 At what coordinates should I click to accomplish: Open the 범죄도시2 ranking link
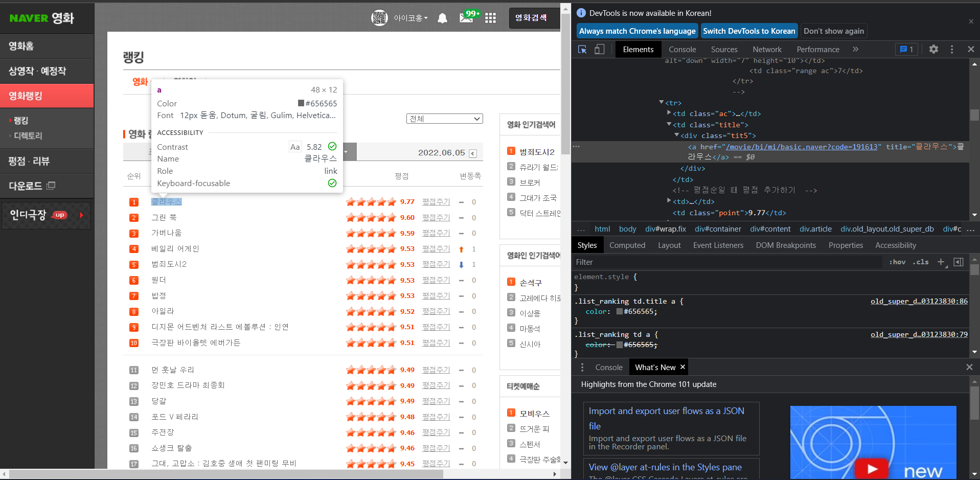point(169,264)
